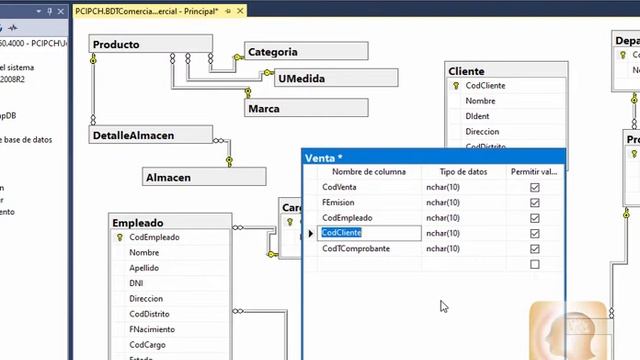Select the Marca table in diagram

(306, 108)
